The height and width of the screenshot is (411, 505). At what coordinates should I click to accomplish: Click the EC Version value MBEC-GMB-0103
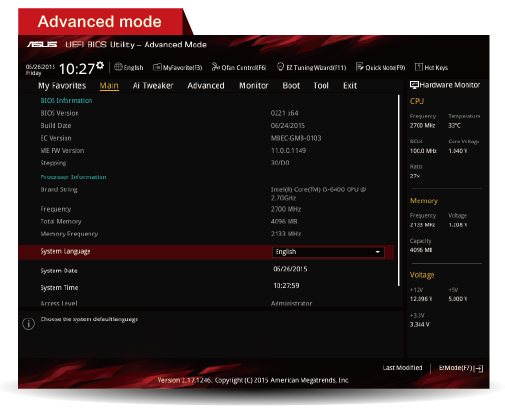(296, 138)
